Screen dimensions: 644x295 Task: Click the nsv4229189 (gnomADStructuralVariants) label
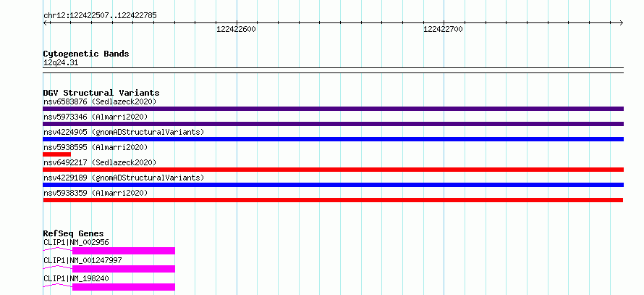(124, 178)
